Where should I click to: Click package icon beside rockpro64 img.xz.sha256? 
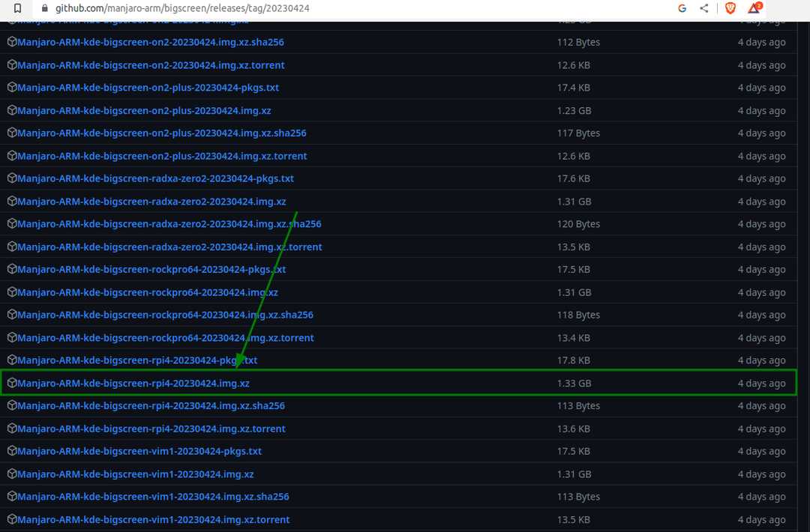pos(12,315)
